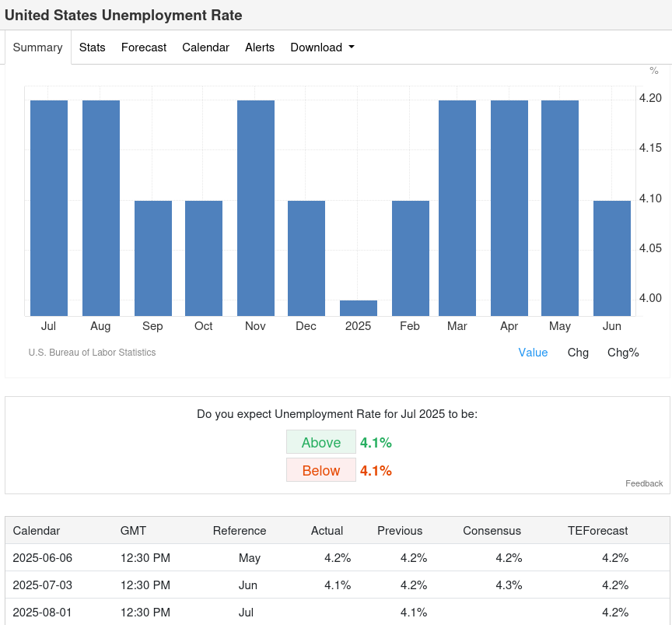672x625 pixels.
Task: Open the 2025-07-03 calendar entry
Action: (43, 585)
